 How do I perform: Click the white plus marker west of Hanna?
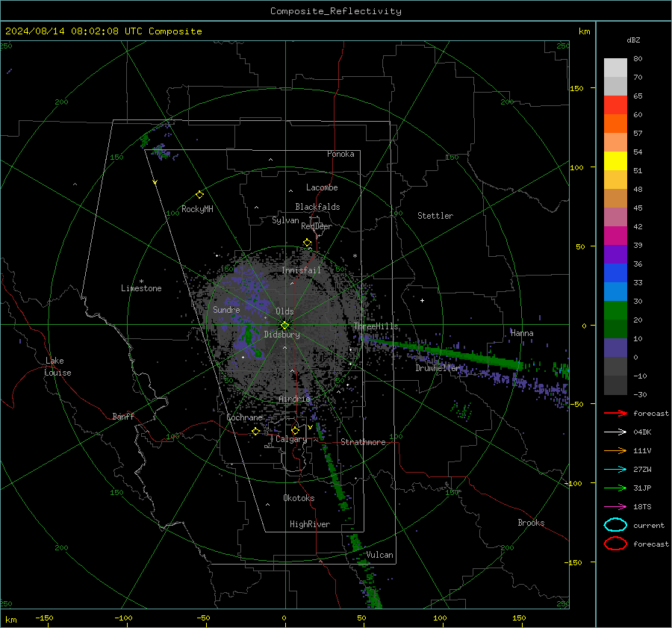pos(422,300)
